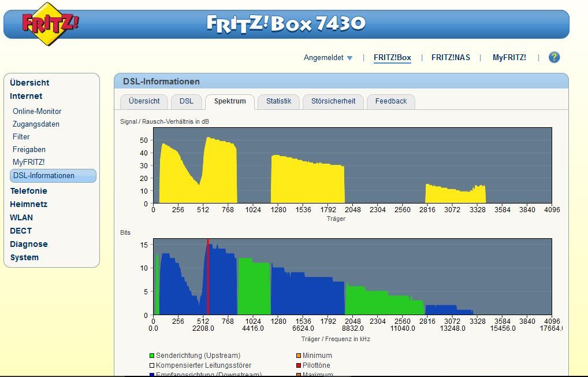Click the '17664.0' frequency axis value
Viewport: 588px width, 377px height.
coord(551,328)
